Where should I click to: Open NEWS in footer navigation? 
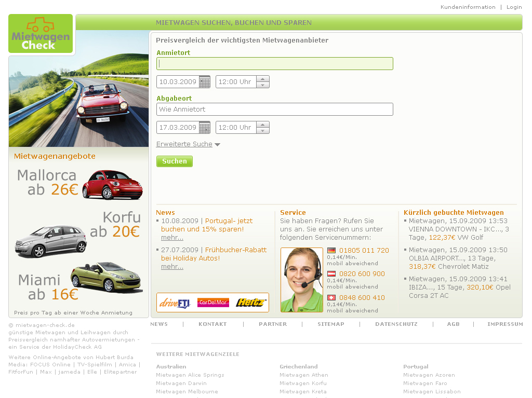(x=159, y=324)
